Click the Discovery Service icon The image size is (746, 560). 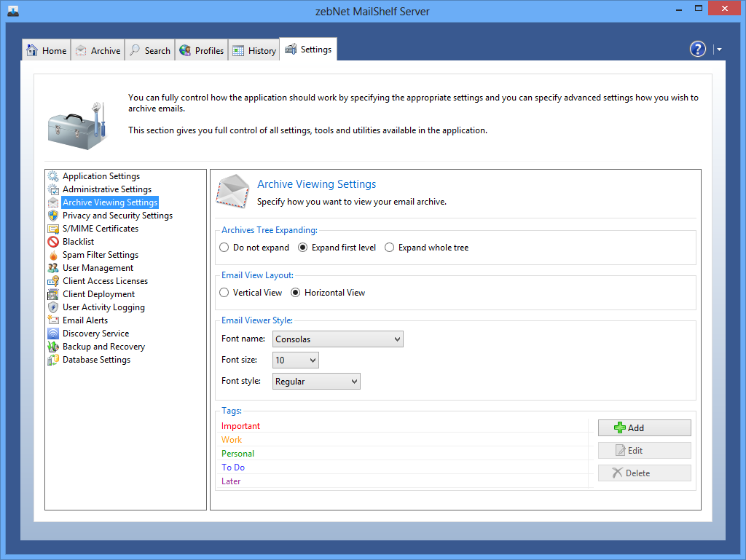(53, 334)
